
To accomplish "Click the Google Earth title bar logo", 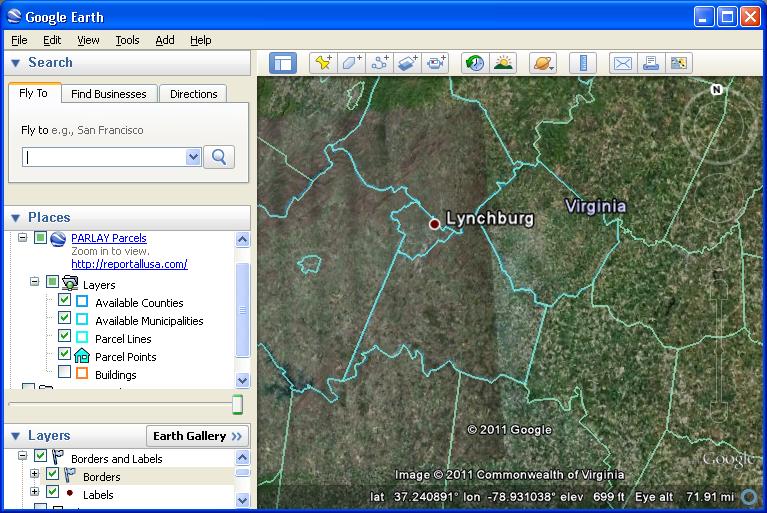I will (x=14, y=17).
